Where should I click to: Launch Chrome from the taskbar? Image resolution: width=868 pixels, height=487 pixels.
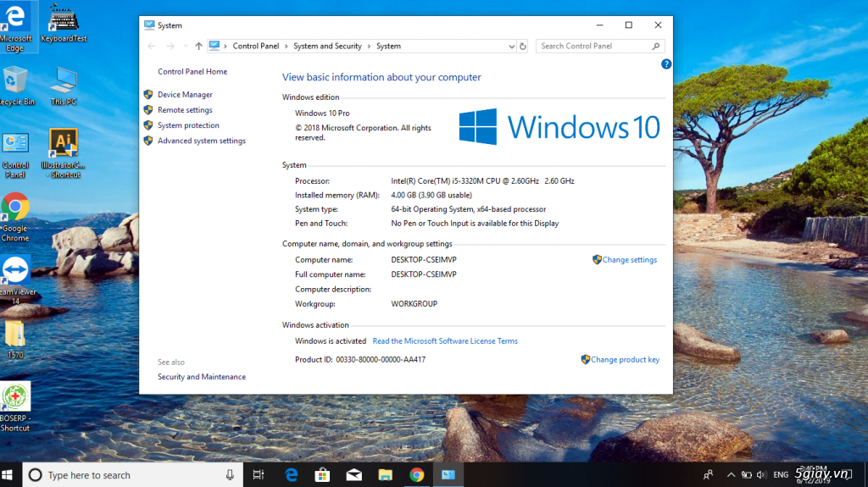pyautogui.click(x=417, y=475)
